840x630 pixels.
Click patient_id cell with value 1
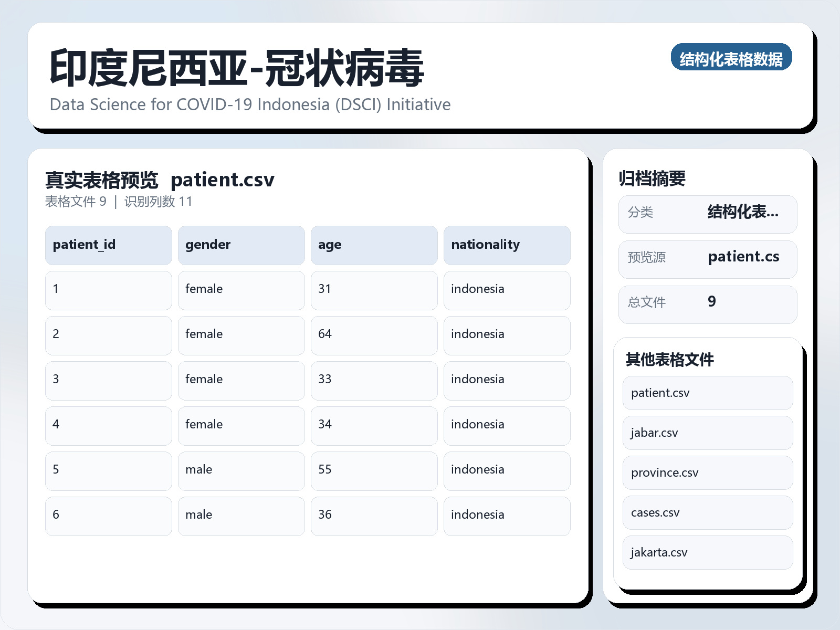tap(108, 290)
